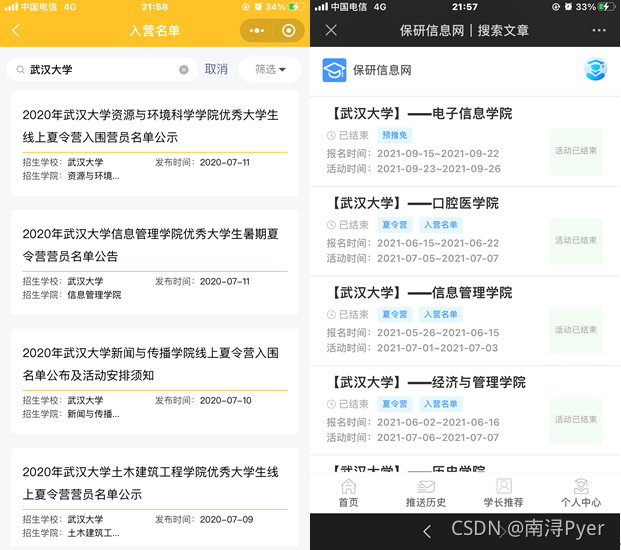Tap 入营名单 tag under 信息管理学院 entry
This screenshot has height=550, width=621.
tap(440, 314)
